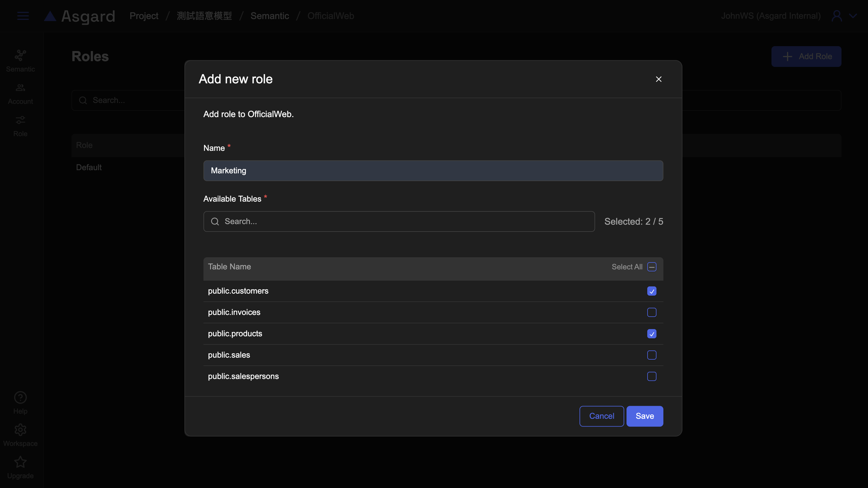Screen dimensions: 868x488
Task: Click the Name input field
Action: click(x=433, y=171)
